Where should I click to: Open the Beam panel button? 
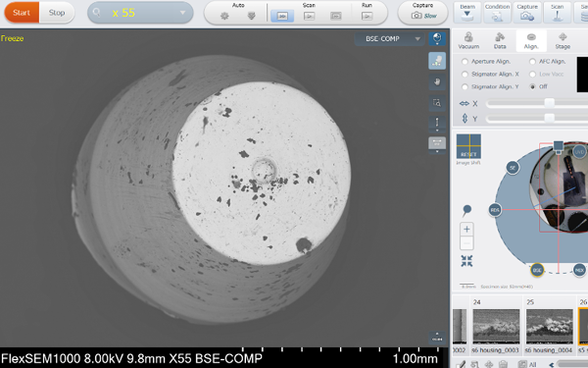pos(467,13)
